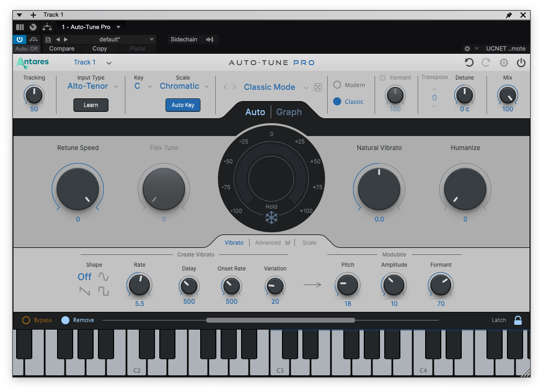Viewport: 543px width, 392px height.
Task: Go to previous preset with left chevron
Action: tap(225, 87)
